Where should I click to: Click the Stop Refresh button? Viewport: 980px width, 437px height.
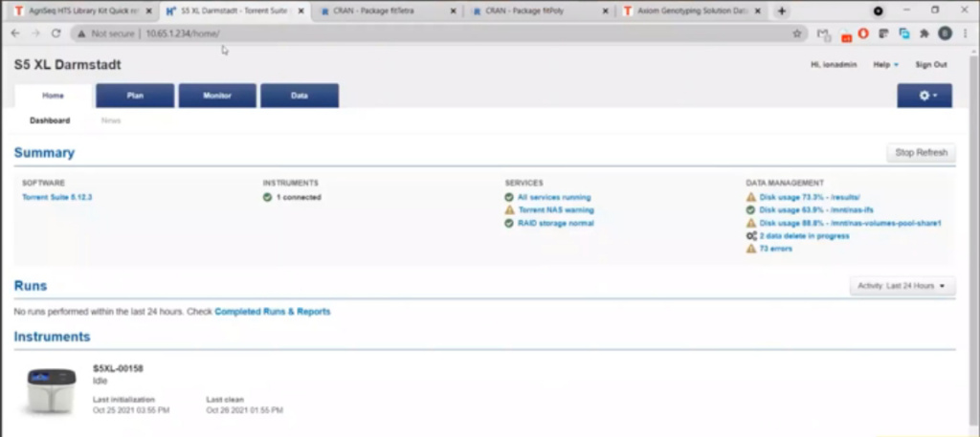[921, 153]
